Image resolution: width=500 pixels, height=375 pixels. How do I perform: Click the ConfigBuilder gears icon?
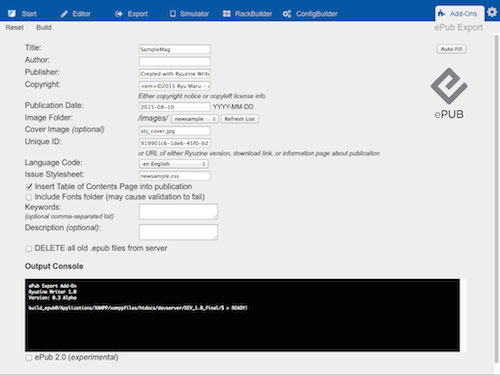coord(287,14)
